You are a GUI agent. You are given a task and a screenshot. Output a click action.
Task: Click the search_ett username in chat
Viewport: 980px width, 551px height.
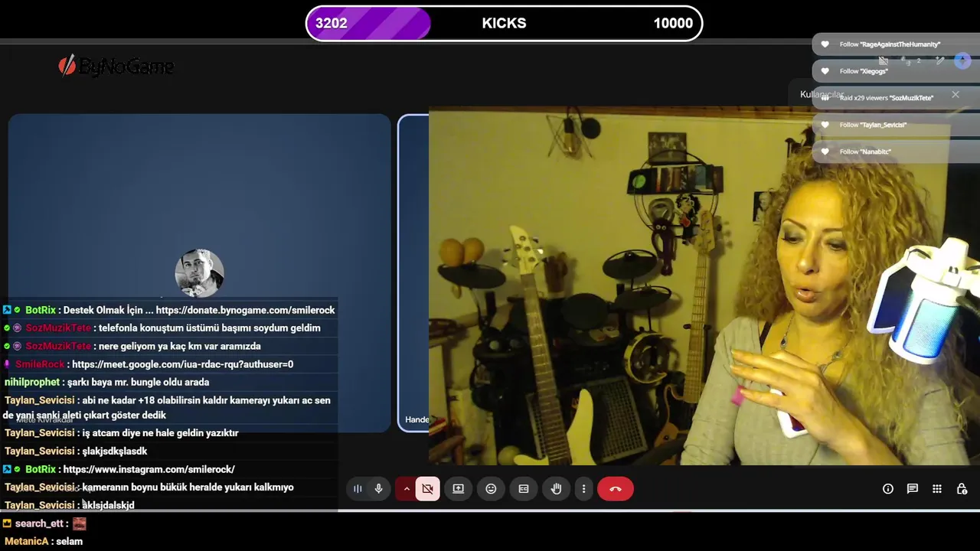[x=39, y=523]
